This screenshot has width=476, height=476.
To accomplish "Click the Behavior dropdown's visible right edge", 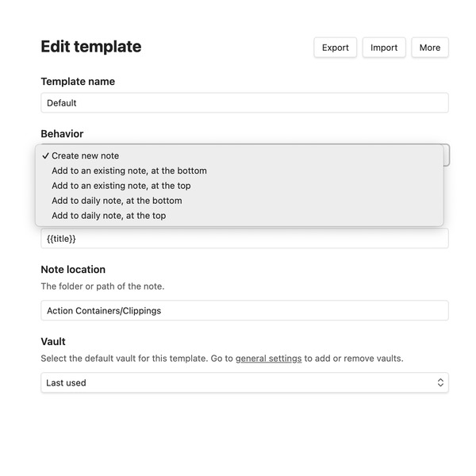I will 447,155.
